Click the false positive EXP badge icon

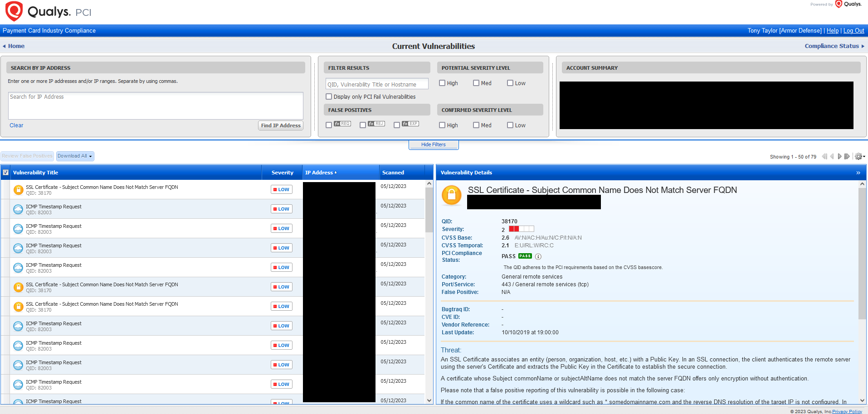click(410, 124)
